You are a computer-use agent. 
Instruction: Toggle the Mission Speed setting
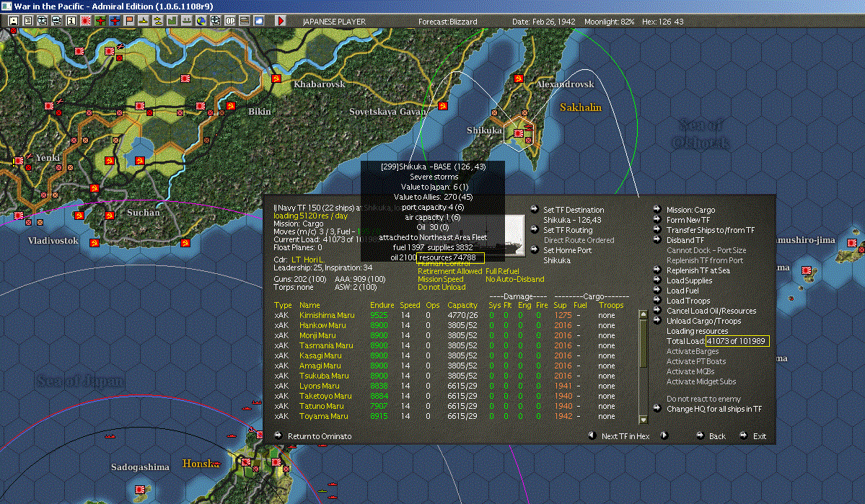point(440,279)
